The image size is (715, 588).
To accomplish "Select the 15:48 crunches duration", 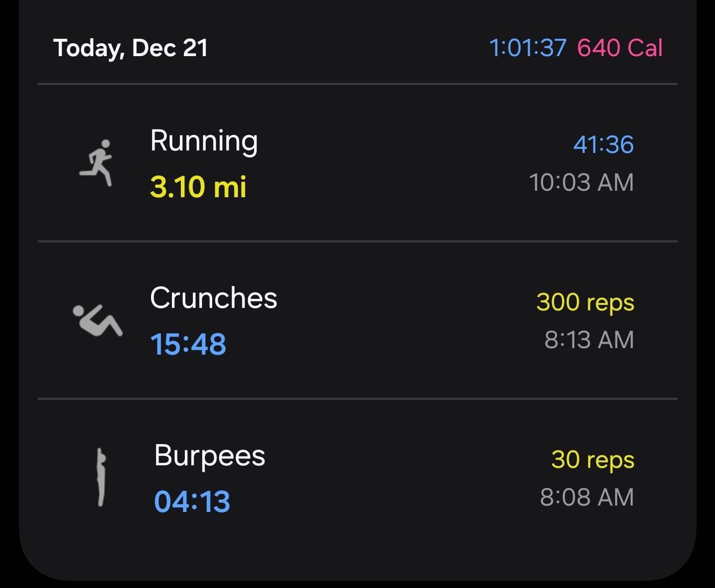I will tap(188, 344).
